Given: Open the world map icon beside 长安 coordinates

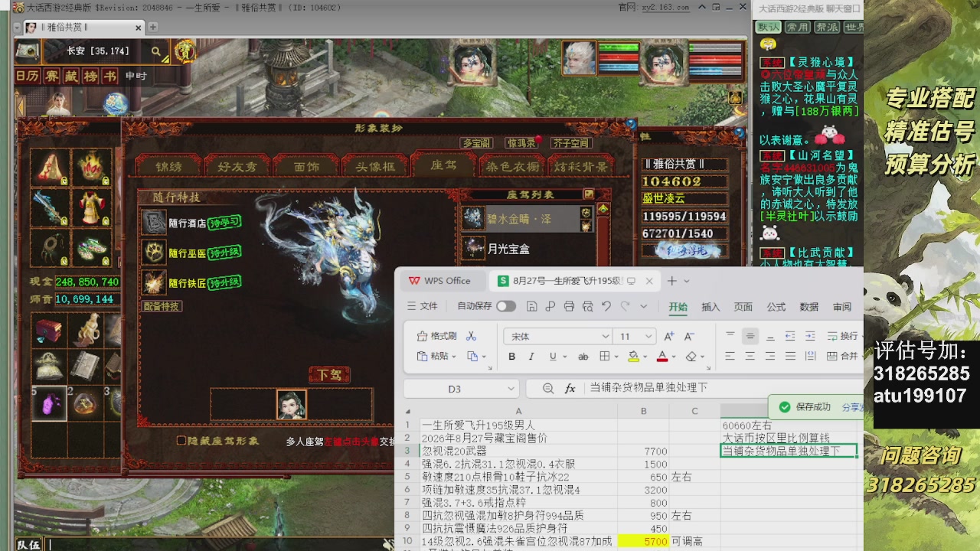Looking at the screenshot, I should coord(28,51).
